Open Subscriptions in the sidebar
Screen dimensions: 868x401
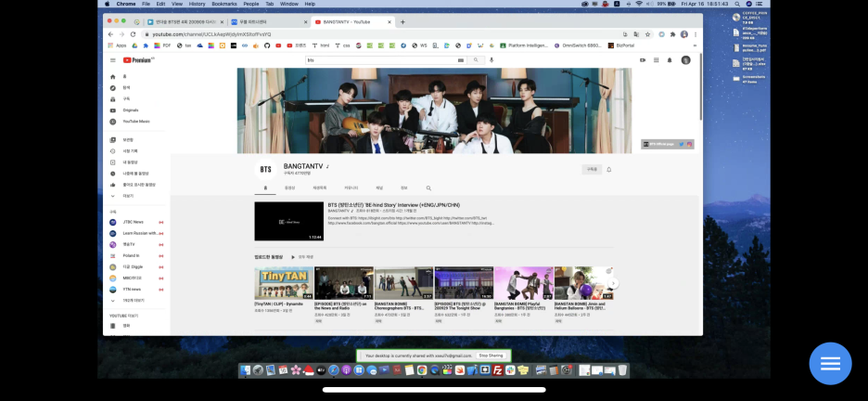(x=133, y=98)
